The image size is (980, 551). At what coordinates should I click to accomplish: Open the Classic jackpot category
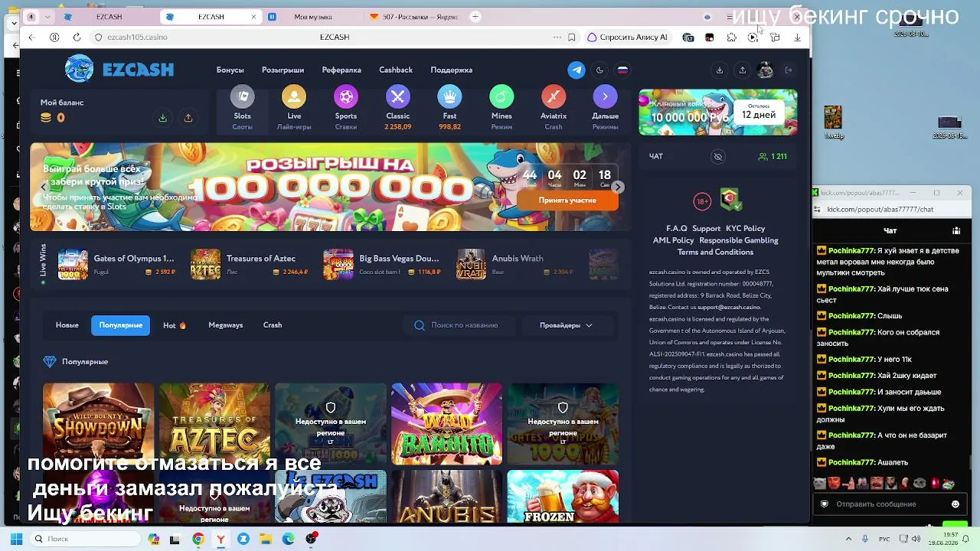pyautogui.click(x=398, y=108)
